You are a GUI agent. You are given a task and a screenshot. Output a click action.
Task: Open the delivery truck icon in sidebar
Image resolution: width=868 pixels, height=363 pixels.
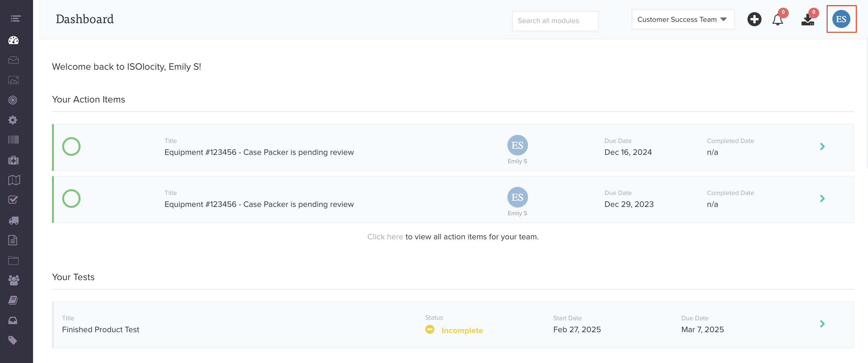pos(13,220)
